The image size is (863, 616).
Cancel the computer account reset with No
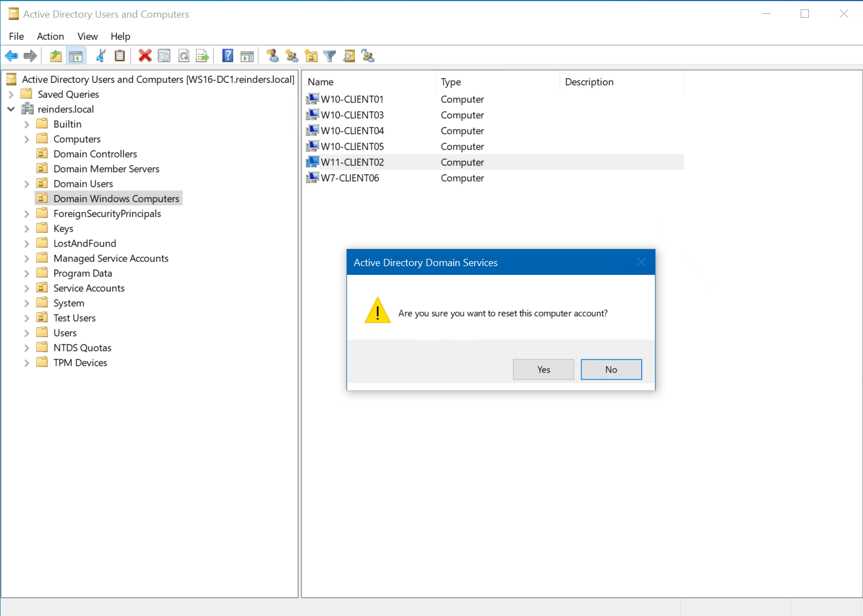611,369
